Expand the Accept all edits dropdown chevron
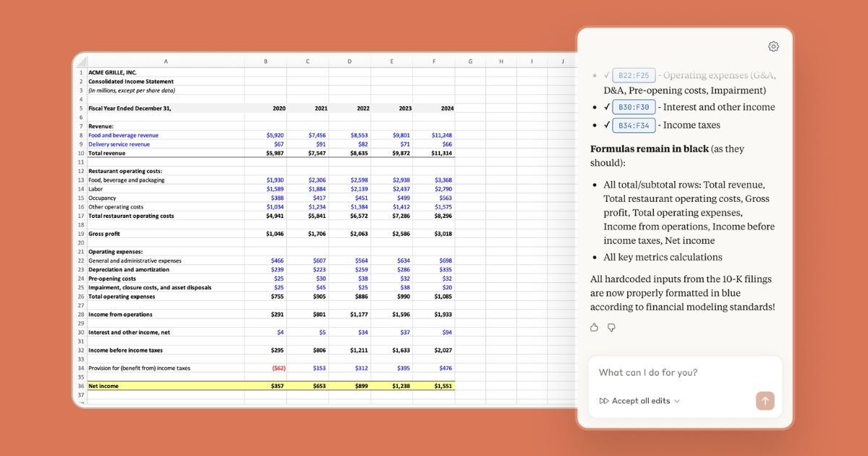 [x=677, y=401]
